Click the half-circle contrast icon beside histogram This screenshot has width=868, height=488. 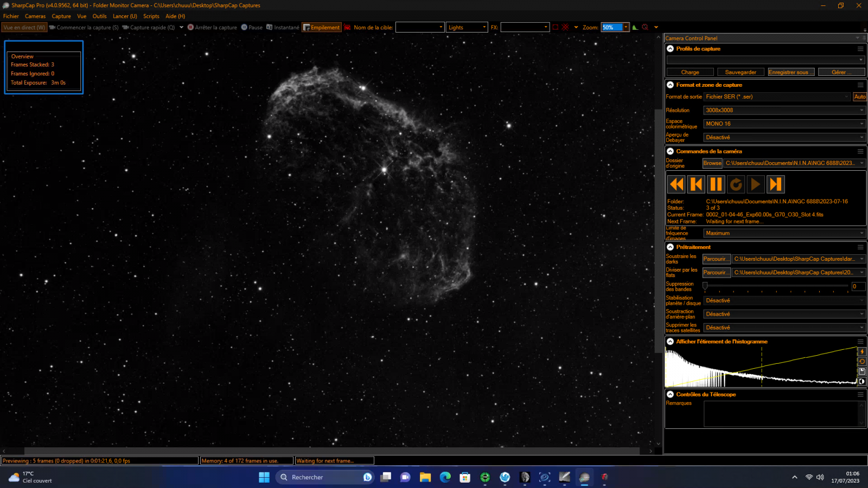tap(861, 381)
